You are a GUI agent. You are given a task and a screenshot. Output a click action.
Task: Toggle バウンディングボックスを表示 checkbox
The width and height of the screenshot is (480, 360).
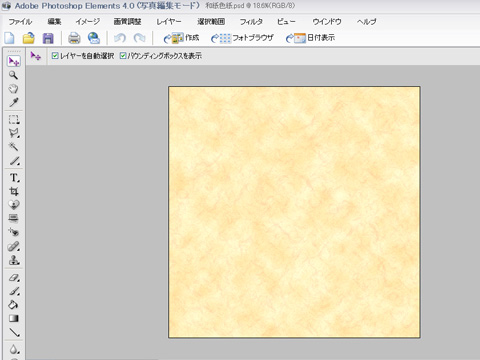pyautogui.click(x=123, y=56)
